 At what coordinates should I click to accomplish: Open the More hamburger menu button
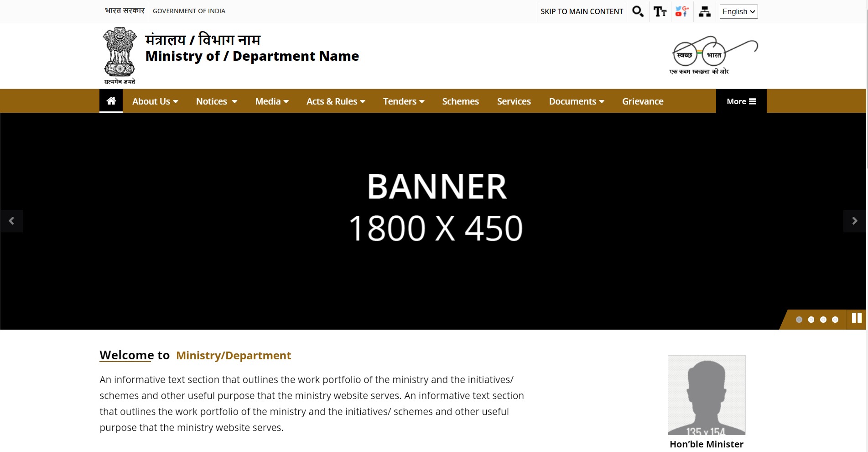tap(741, 101)
